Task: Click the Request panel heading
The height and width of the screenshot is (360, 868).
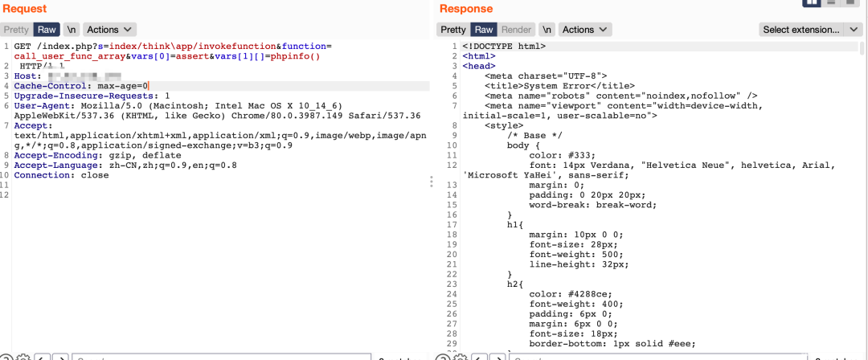Action: point(25,8)
